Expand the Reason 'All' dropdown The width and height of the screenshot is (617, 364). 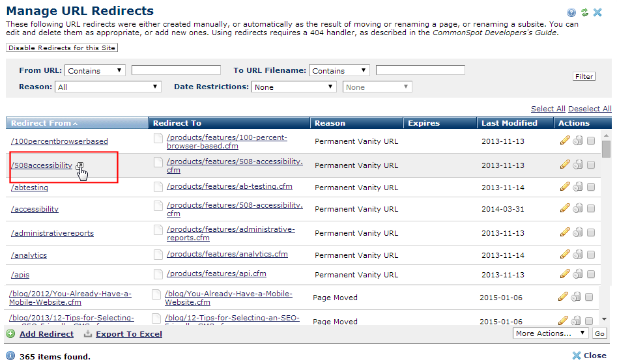tap(108, 87)
